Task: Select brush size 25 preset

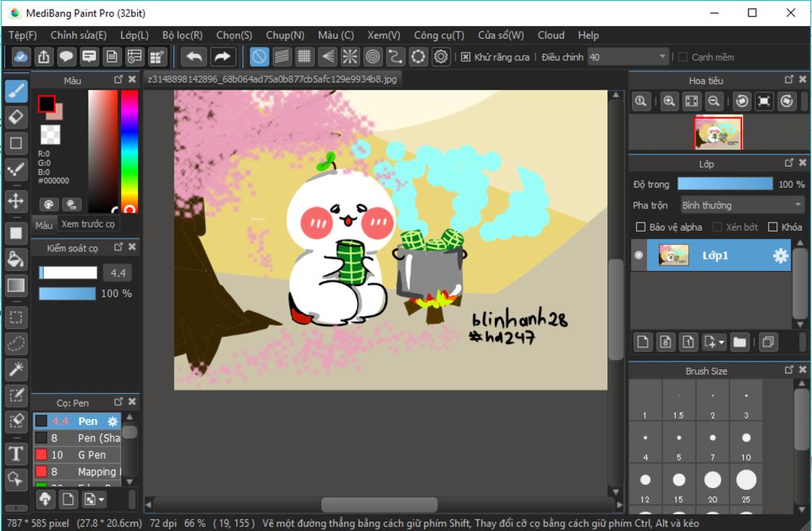Action: pyautogui.click(x=745, y=479)
